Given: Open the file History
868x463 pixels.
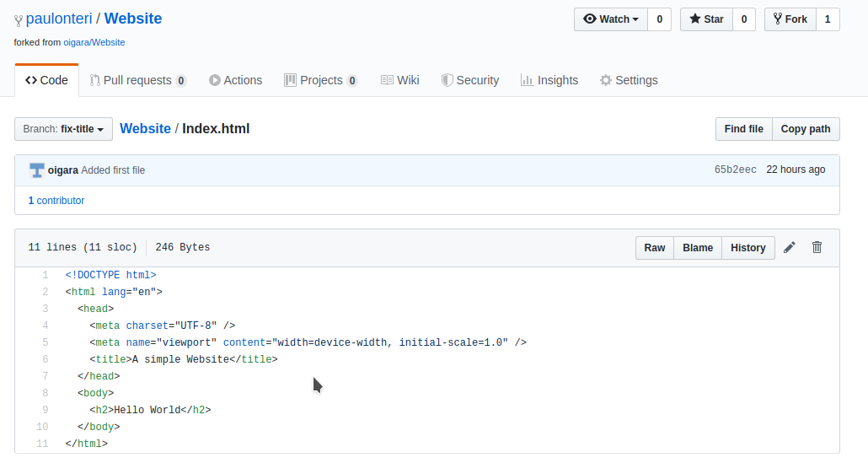Looking at the screenshot, I should click(x=747, y=248).
